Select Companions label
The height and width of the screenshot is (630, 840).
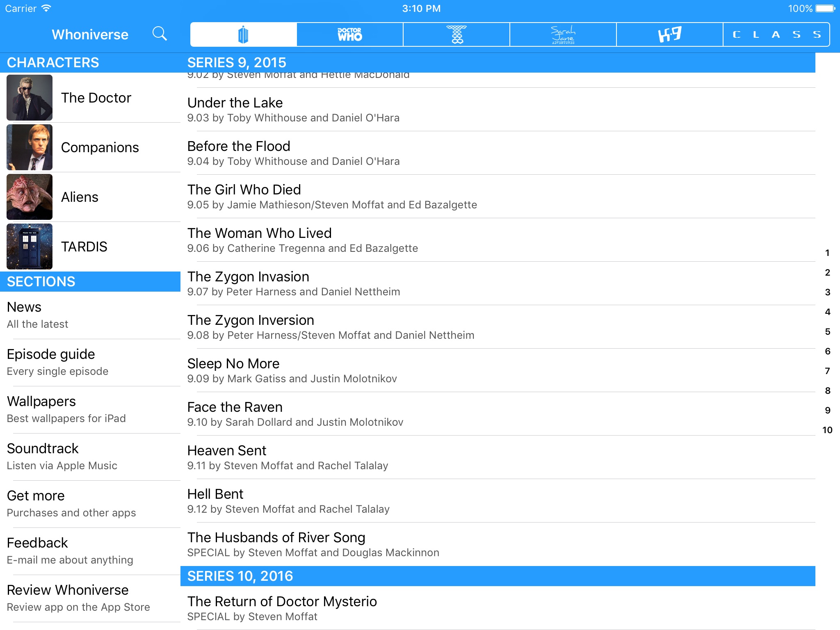100,147
